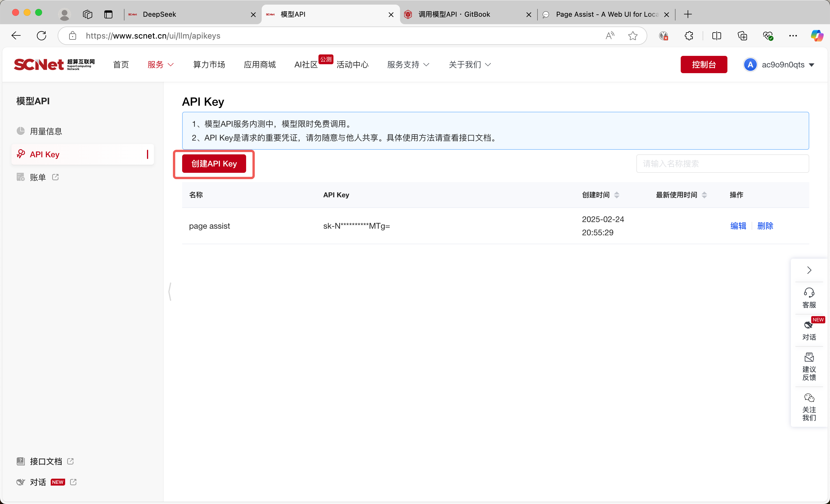Image resolution: width=830 pixels, height=504 pixels.
Task: Open the browser Settings and more menu
Action: 793,36
